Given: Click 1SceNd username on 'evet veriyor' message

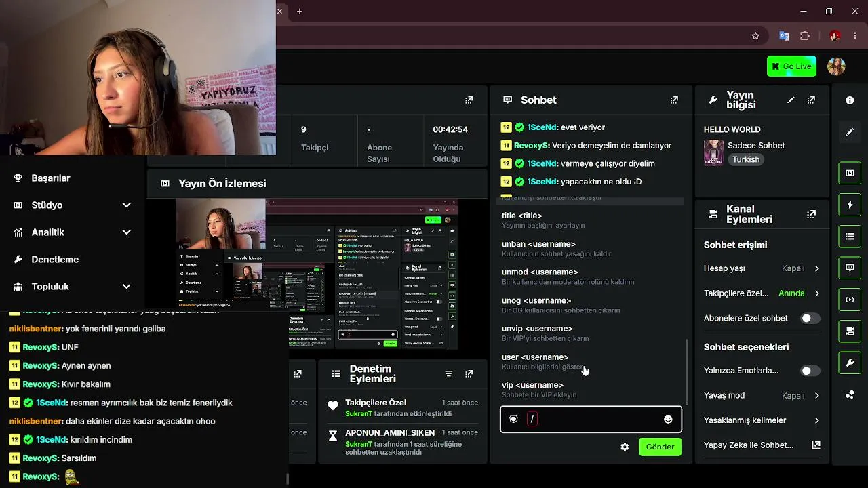Looking at the screenshot, I should pos(542,127).
